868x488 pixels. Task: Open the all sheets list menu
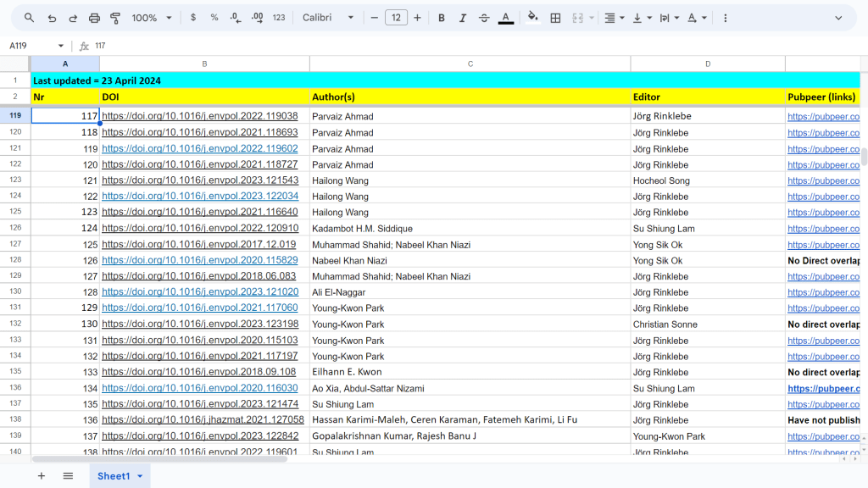[68, 476]
